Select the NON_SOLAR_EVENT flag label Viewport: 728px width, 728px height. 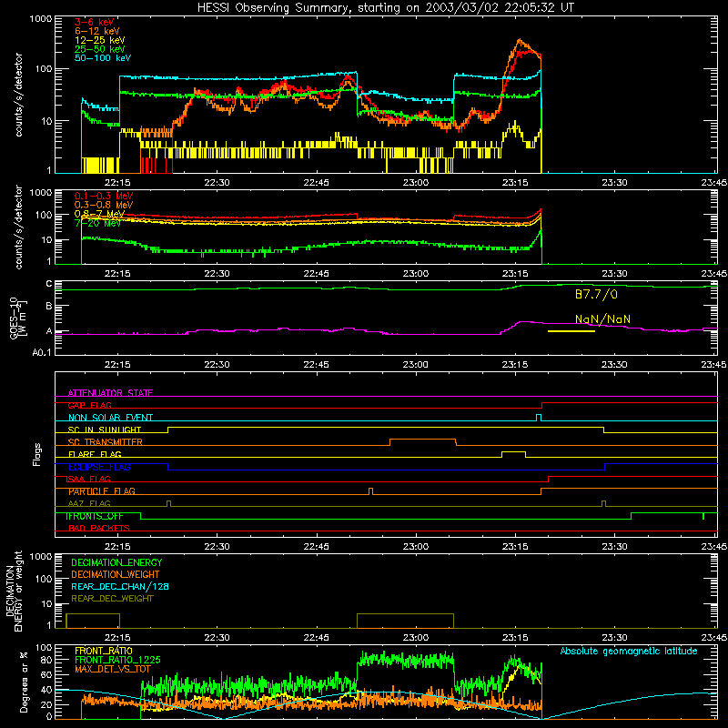pyautogui.click(x=110, y=418)
